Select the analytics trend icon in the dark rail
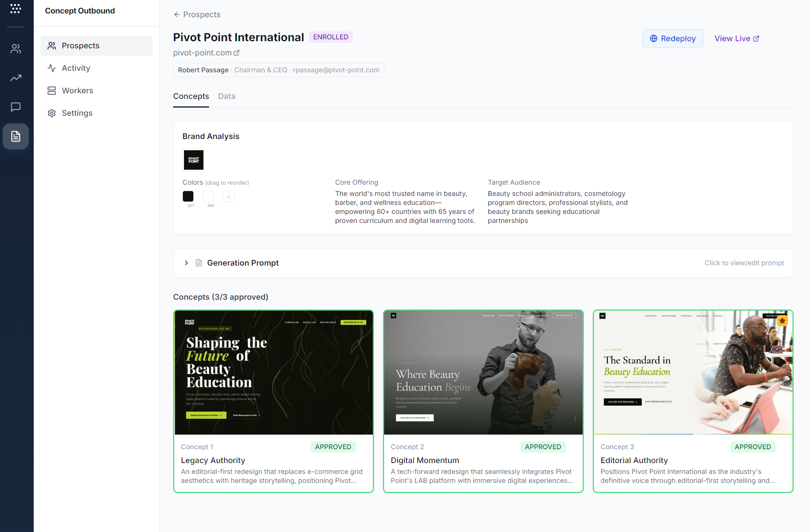 (x=15, y=78)
